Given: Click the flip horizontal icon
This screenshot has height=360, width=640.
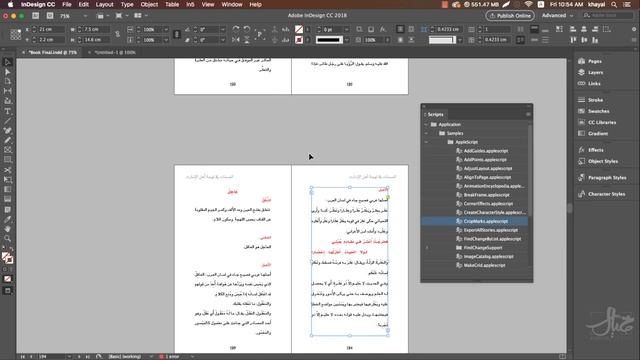Looking at the screenshot, I should coord(236,40).
